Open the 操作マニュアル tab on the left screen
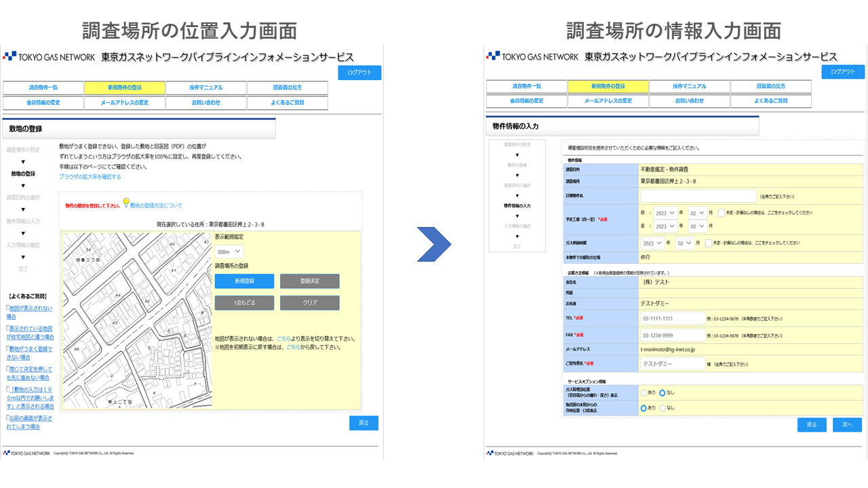Screen dimensions: 868x488 tap(205, 87)
